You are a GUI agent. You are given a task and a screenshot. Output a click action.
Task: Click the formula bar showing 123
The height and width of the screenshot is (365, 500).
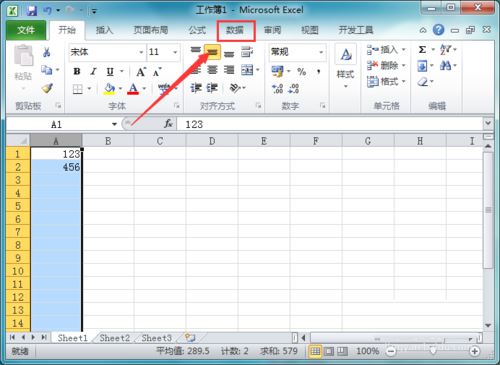coord(330,124)
